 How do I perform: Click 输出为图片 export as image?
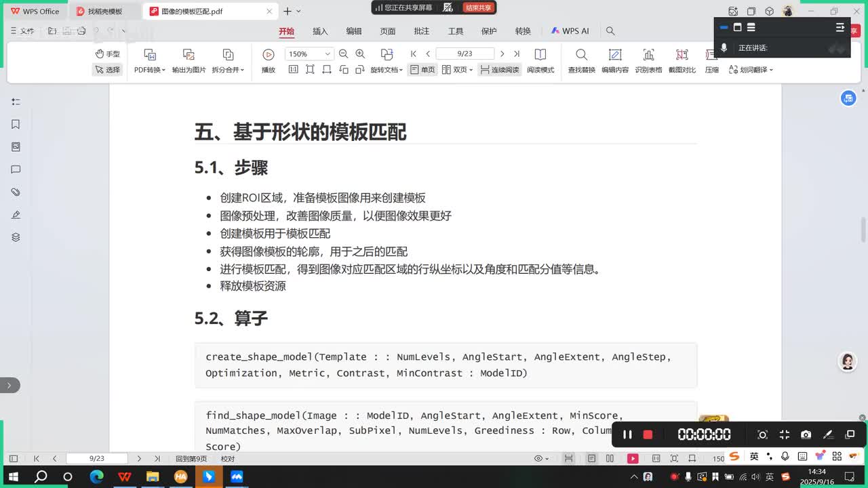pyautogui.click(x=189, y=60)
